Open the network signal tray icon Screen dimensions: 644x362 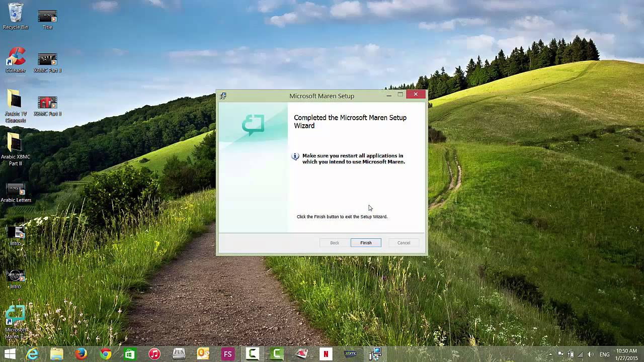581,354
